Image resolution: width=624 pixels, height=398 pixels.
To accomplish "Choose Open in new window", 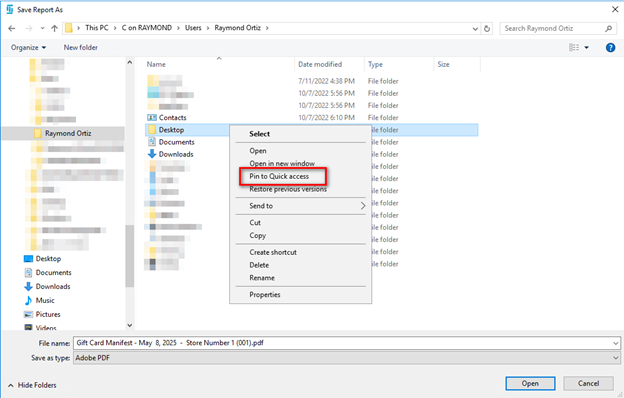I will [x=282, y=164].
